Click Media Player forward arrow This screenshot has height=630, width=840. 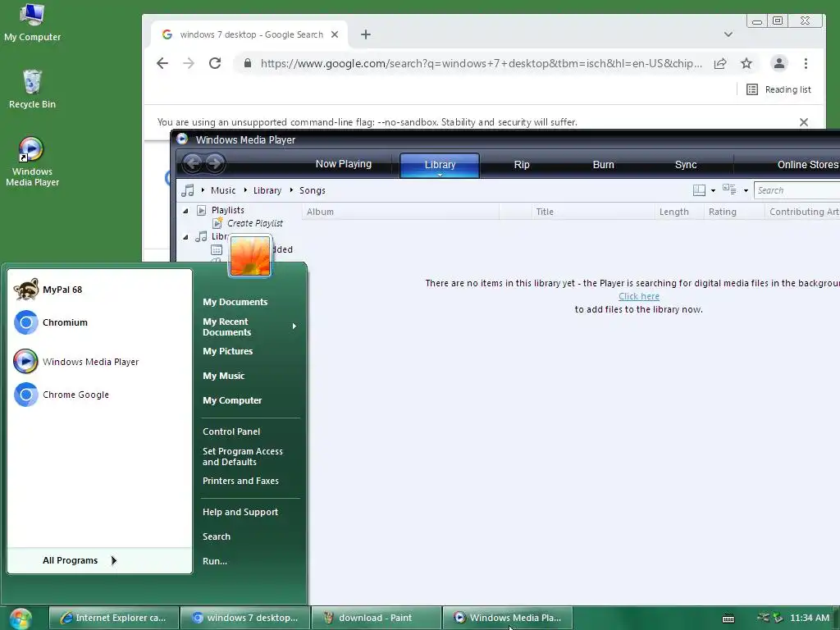coord(215,163)
